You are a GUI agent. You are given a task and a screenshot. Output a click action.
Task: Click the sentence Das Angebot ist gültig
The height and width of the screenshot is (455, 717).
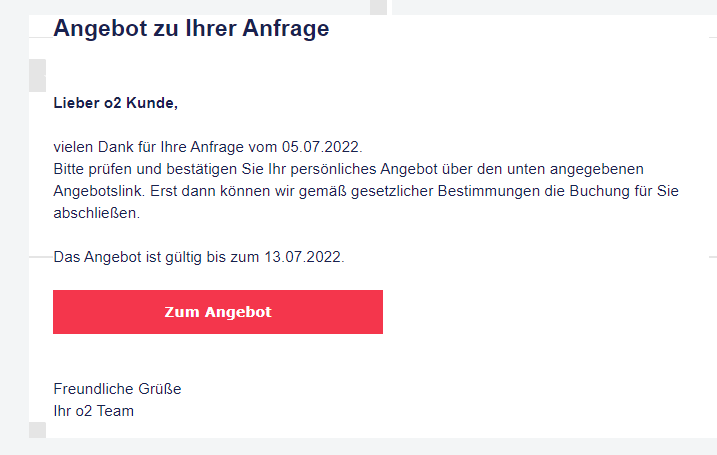pos(199,257)
